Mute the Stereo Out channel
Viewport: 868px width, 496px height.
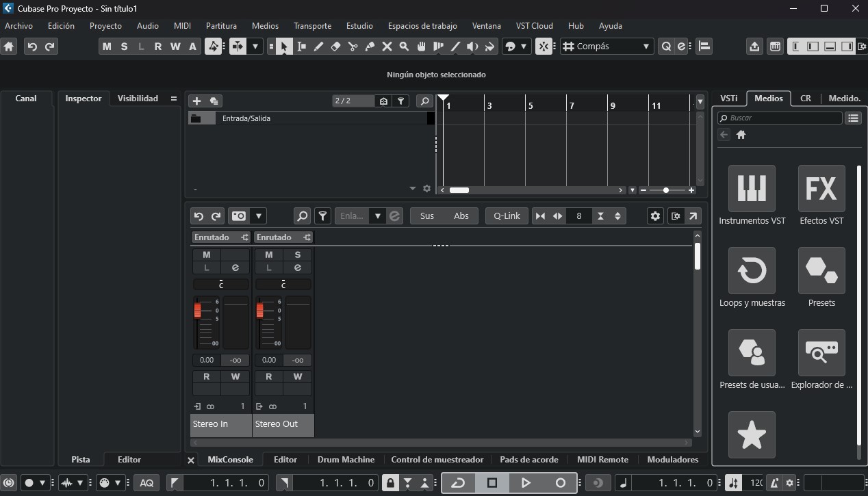tap(268, 254)
